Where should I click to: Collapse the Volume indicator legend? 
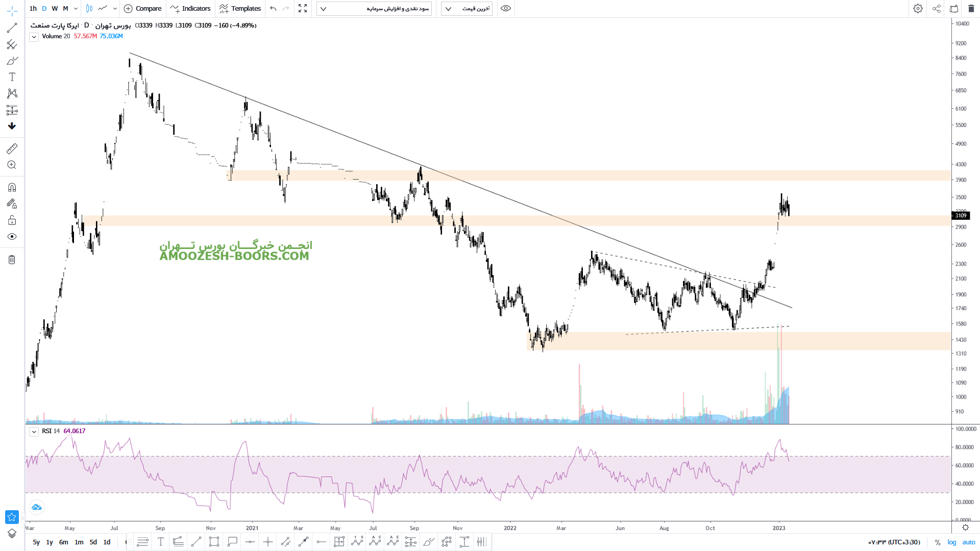[34, 37]
